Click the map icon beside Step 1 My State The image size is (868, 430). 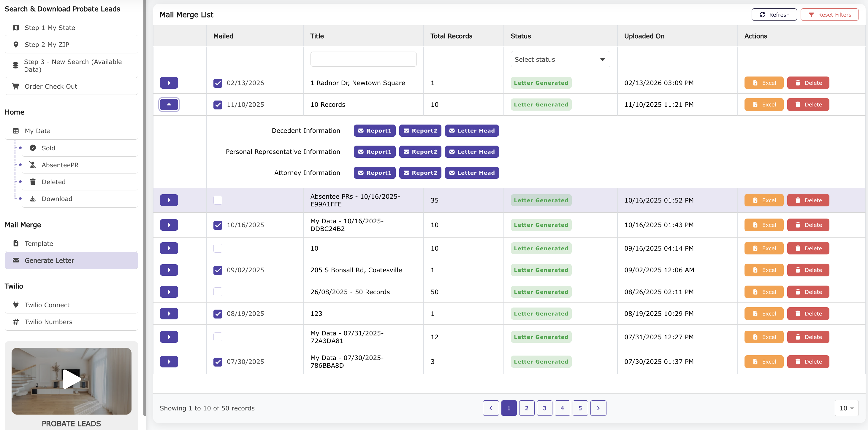pyautogui.click(x=15, y=28)
